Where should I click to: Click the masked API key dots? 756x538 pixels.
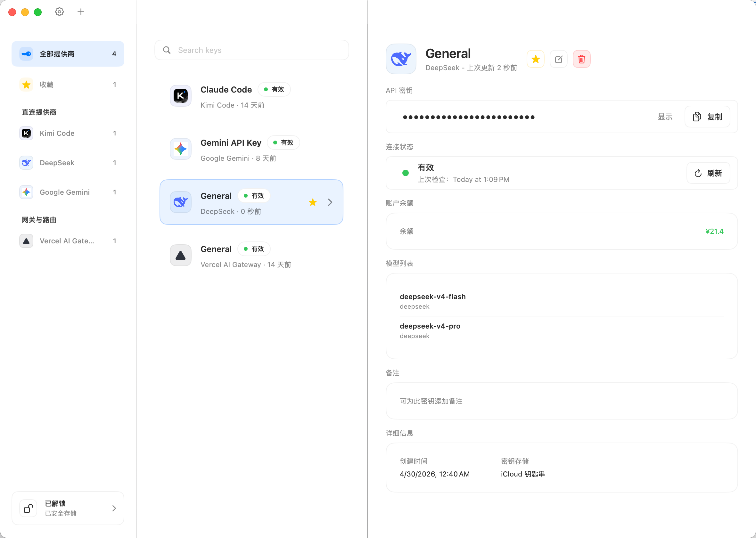(468, 117)
